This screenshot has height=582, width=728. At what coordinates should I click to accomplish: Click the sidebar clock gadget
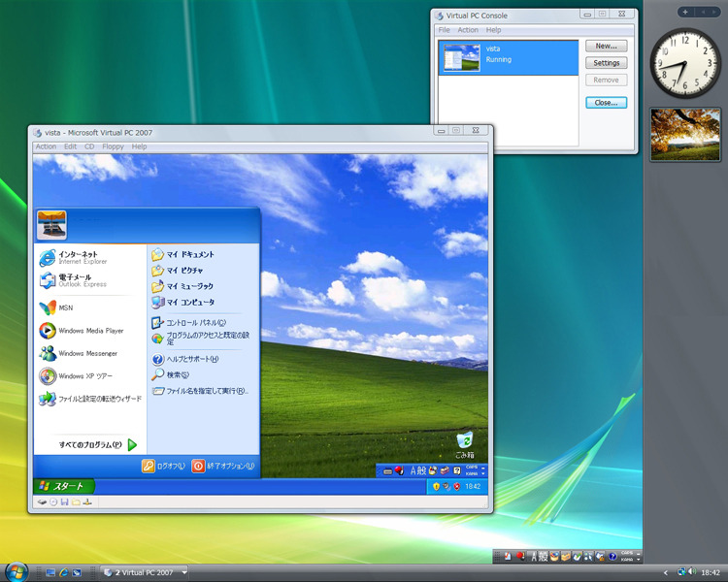[x=685, y=63]
